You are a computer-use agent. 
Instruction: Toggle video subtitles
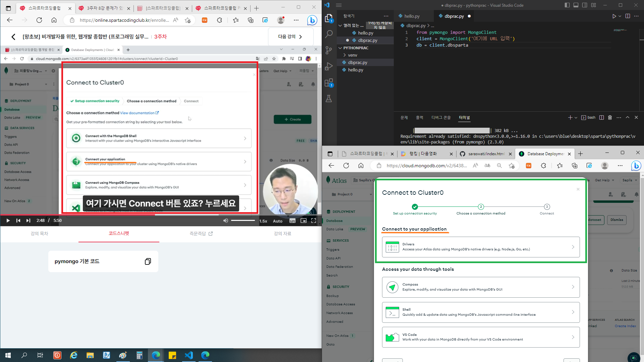(x=292, y=221)
